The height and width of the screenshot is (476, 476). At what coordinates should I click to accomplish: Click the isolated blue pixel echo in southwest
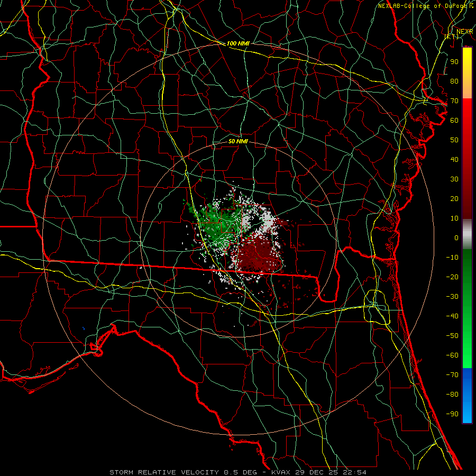tap(84, 328)
